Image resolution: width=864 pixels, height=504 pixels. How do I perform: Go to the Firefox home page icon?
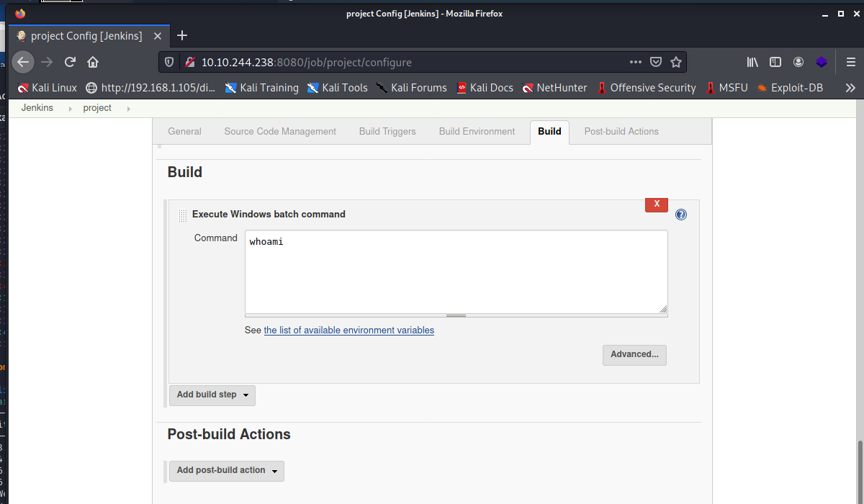click(x=93, y=62)
